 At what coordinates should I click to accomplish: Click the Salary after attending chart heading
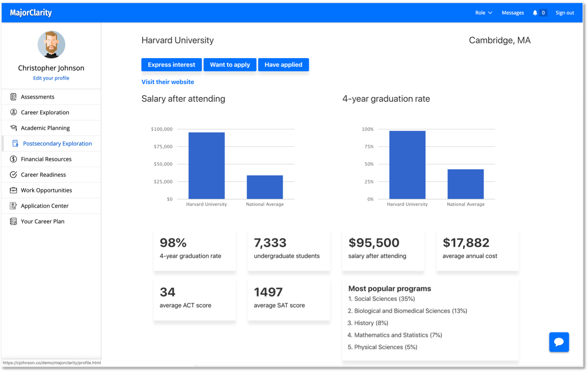[x=183, y=99]
